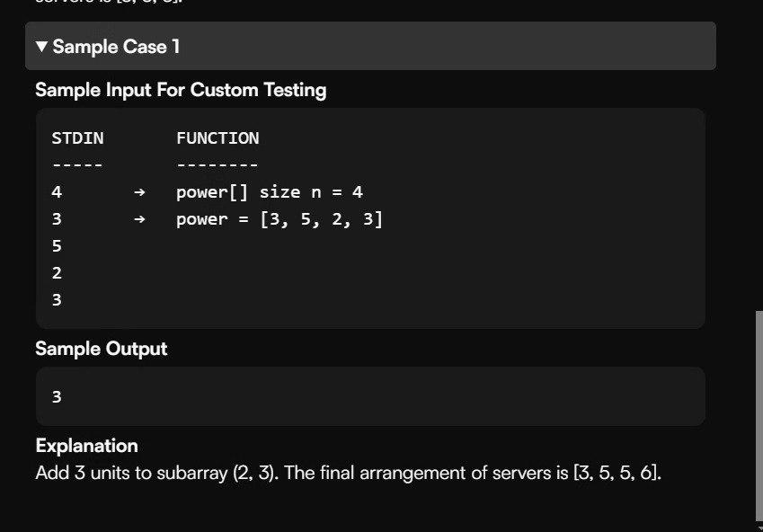Click the arrow before power = [3, 5, 2, 3]
Screen dimensions: 763x532
click(139, 219)
